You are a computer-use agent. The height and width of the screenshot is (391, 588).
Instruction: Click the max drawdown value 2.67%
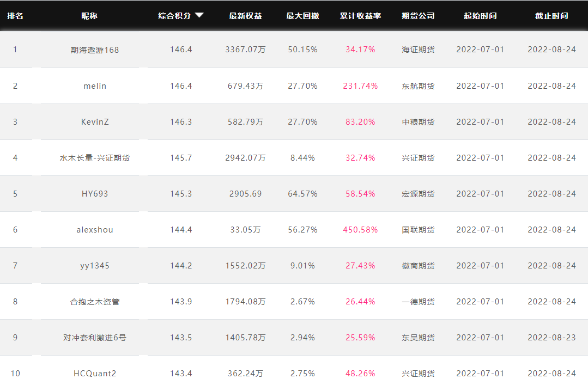coord(302,302)
